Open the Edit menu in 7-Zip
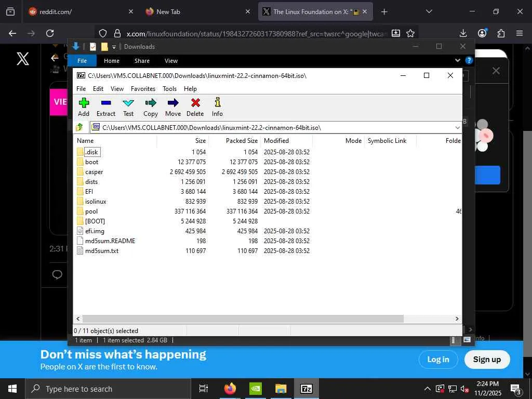532x399 pixels. click(x=98, y=88)
